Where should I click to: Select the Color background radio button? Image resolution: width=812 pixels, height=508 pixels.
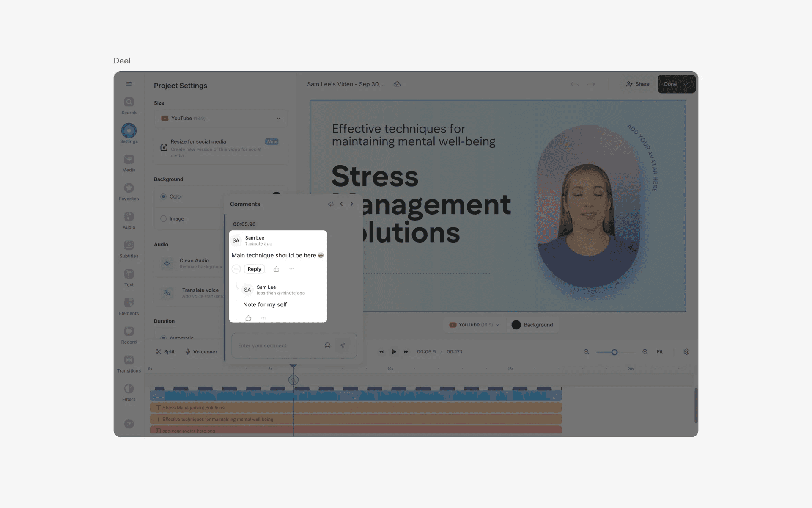[x=164, y=196]
